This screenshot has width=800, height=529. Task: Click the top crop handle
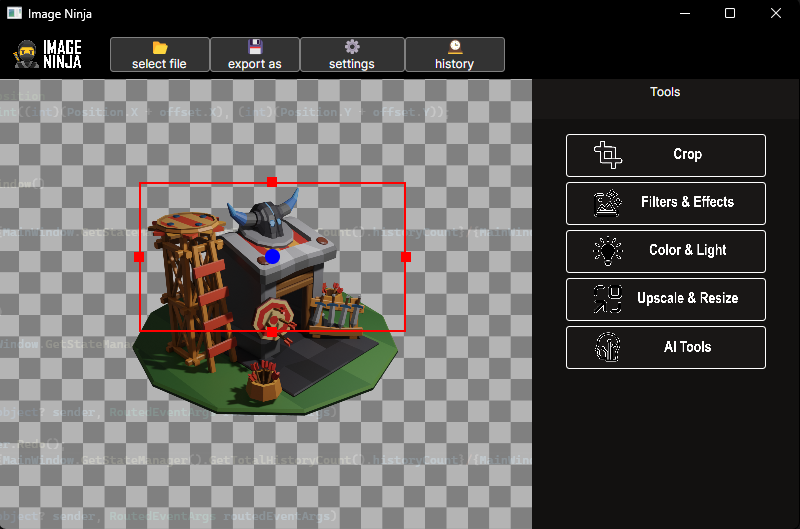[272, 182]
